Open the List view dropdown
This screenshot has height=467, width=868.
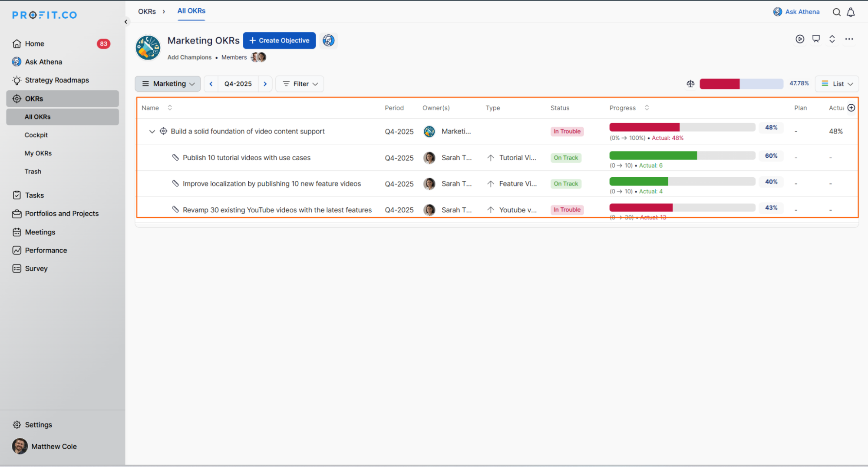[x=837, y=84]
